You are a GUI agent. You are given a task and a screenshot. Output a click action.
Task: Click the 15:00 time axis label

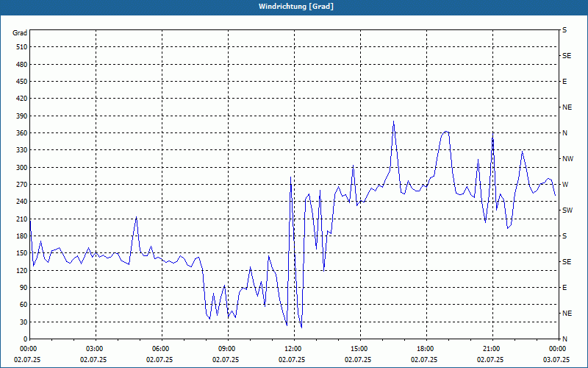pos(358,348)
